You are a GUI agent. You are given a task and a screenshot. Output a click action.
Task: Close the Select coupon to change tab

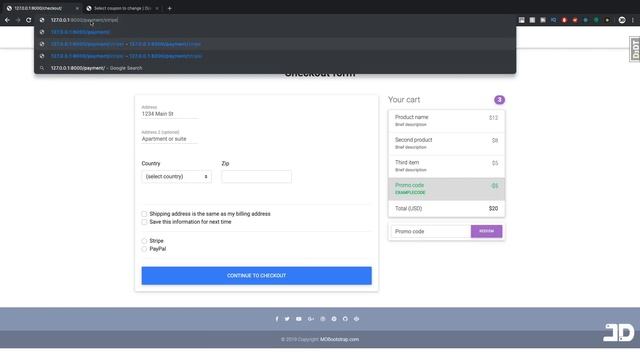(x=157, y=8)
